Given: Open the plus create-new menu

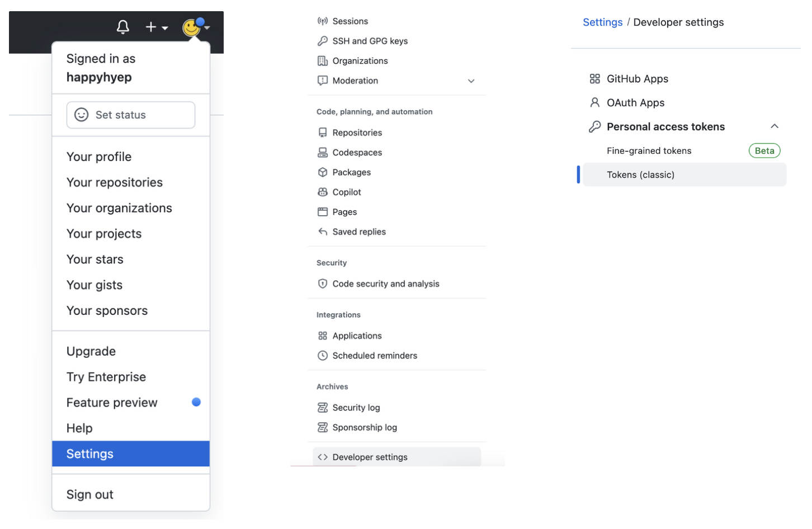Looking at the screenshot, I should click(157, 27).
